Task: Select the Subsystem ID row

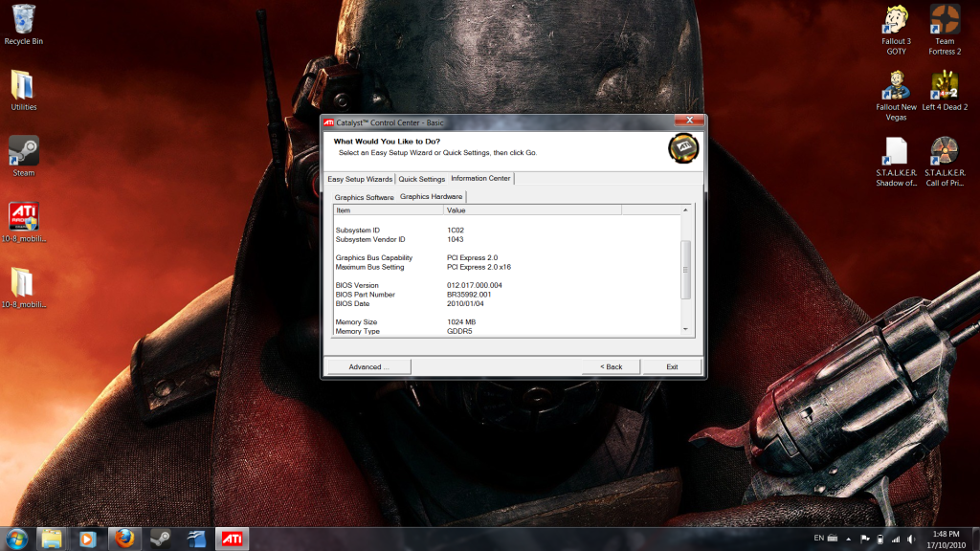Action: 507,230
